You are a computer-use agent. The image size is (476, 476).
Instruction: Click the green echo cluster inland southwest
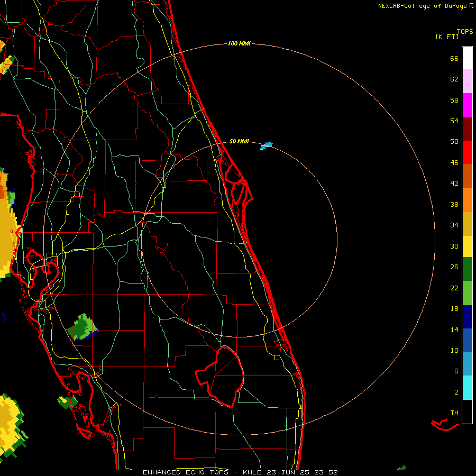point(83,328)
